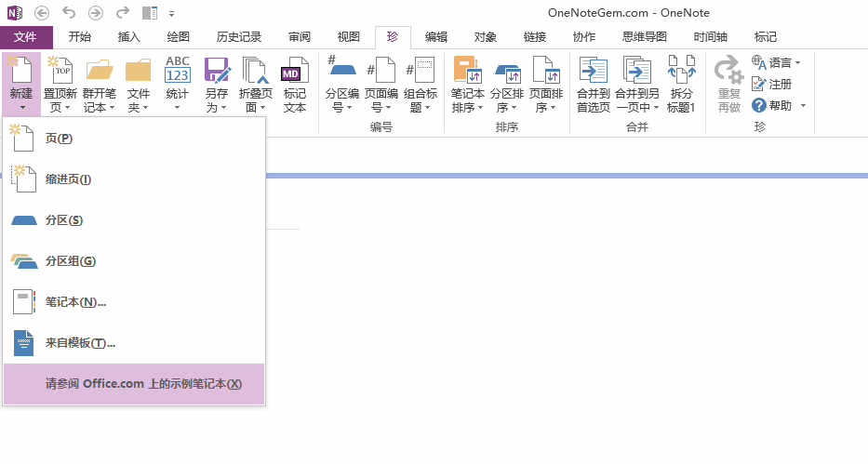Switch to the 时间轴 tab
This screenshot has height=464, width=868.
point(710,37)
